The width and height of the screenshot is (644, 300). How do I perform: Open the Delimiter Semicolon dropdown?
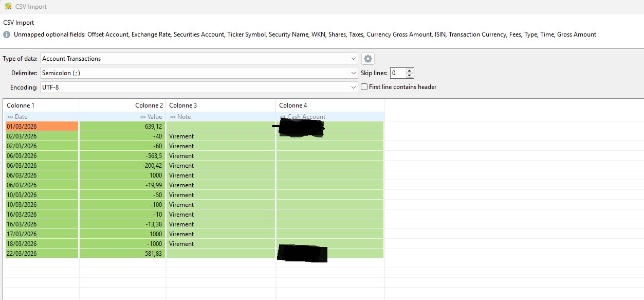[x=353, y=73]
